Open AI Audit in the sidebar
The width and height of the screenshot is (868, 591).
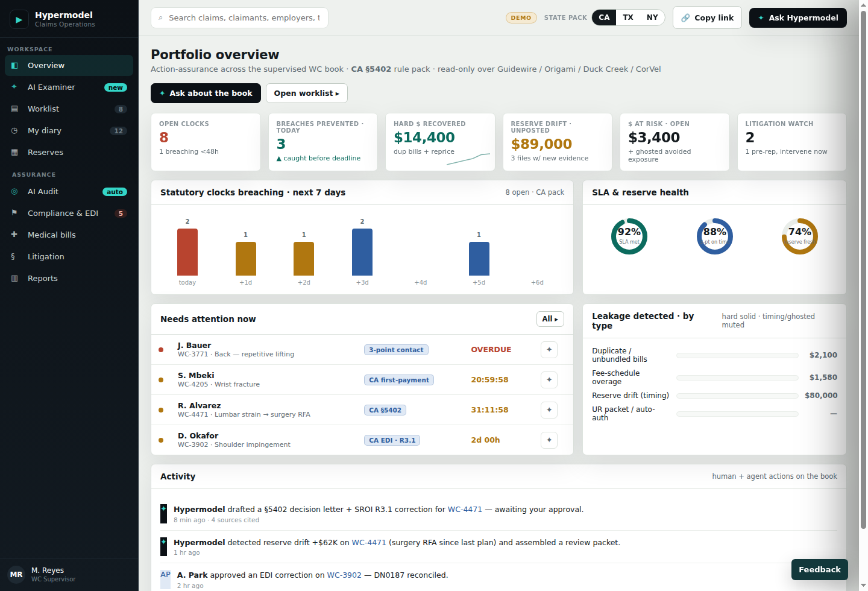[x=69, y=192]
